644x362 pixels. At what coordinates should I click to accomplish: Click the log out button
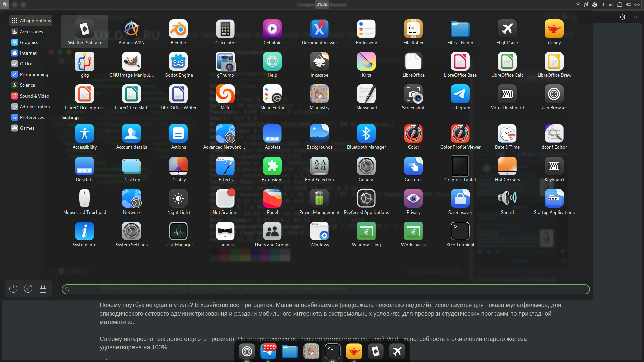(x=28, y=289)
